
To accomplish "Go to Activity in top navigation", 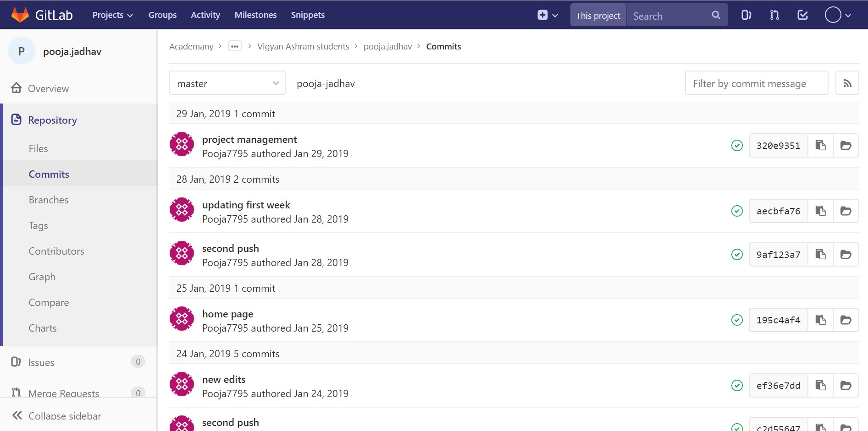I will point(205,15).
